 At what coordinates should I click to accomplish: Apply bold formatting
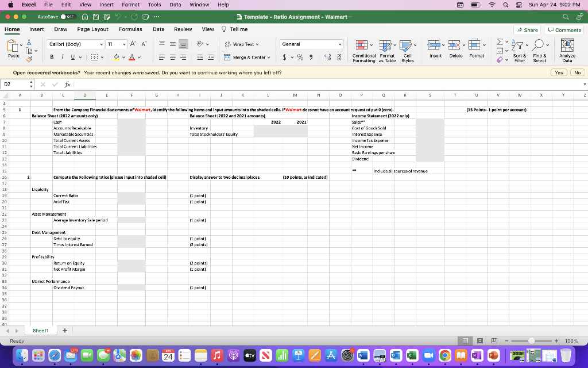[x=51, y=57]
